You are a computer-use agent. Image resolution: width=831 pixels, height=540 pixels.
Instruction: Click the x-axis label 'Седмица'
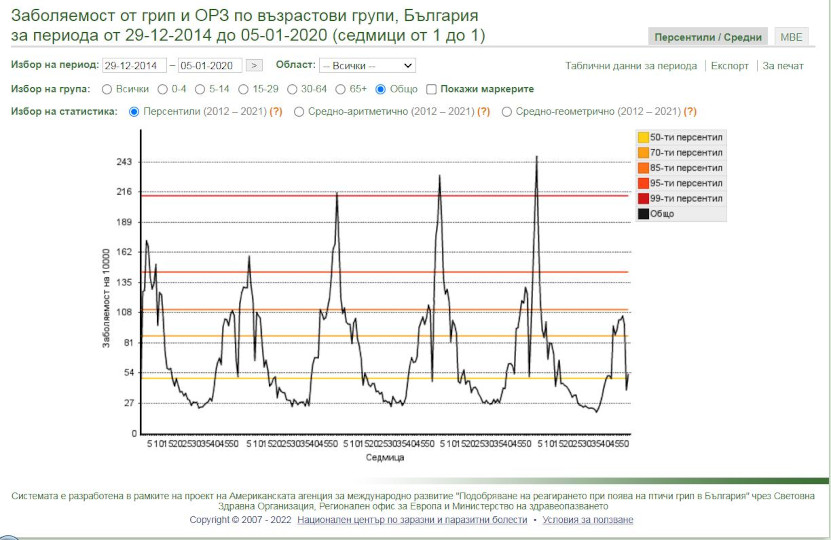pyautogui.click(x=385, y=457)
